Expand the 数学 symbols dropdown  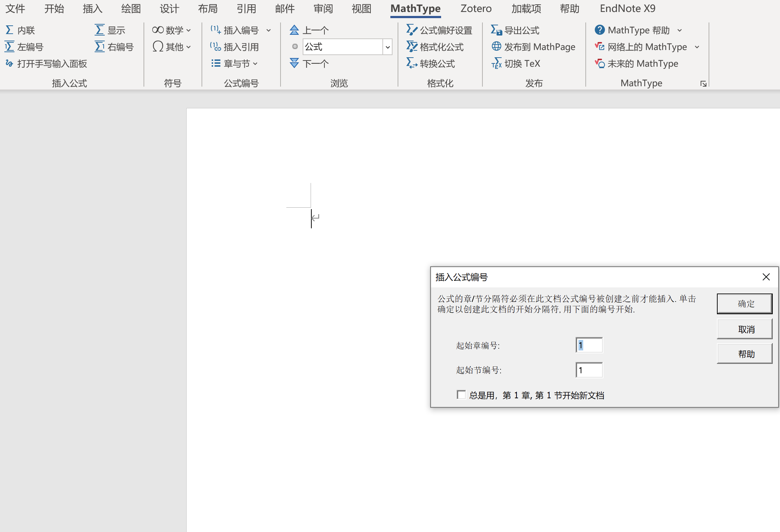point(171,30)
